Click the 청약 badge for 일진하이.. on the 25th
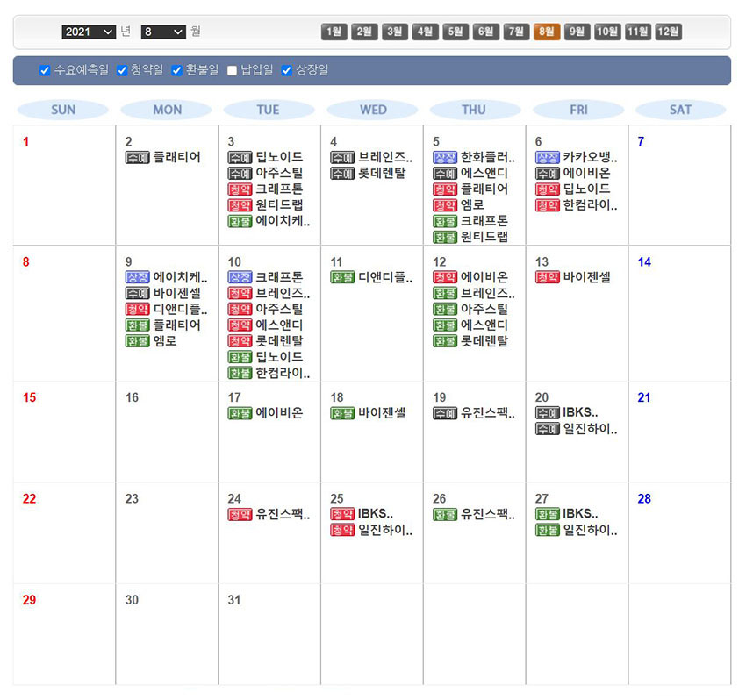The width and height of the screenshot is (746, 700). [342, 530]
